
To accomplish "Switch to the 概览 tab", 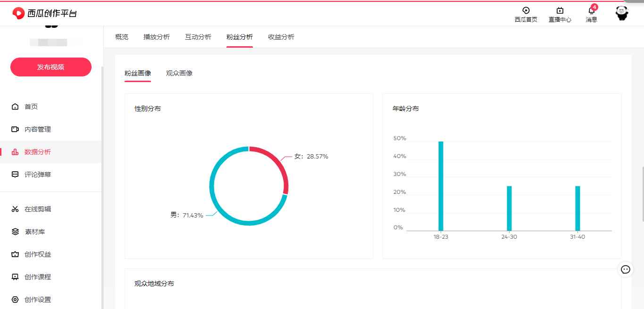I will [x=122, y=37].
